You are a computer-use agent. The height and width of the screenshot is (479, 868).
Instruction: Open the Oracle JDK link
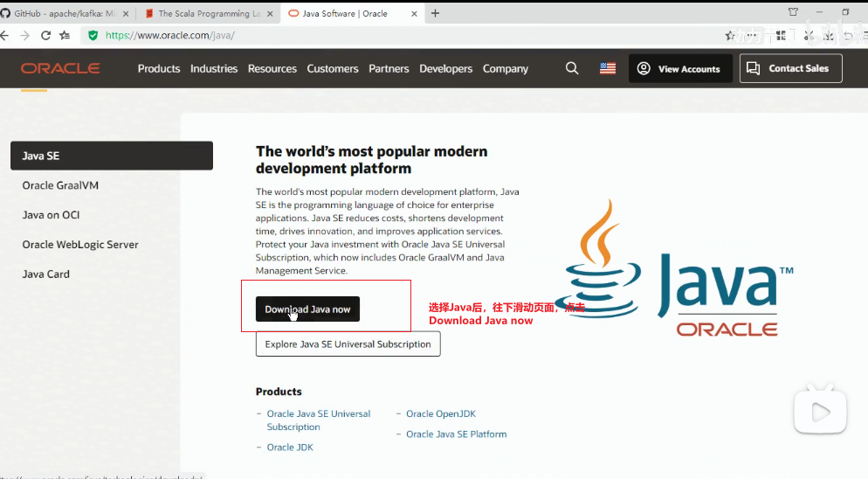290,448
